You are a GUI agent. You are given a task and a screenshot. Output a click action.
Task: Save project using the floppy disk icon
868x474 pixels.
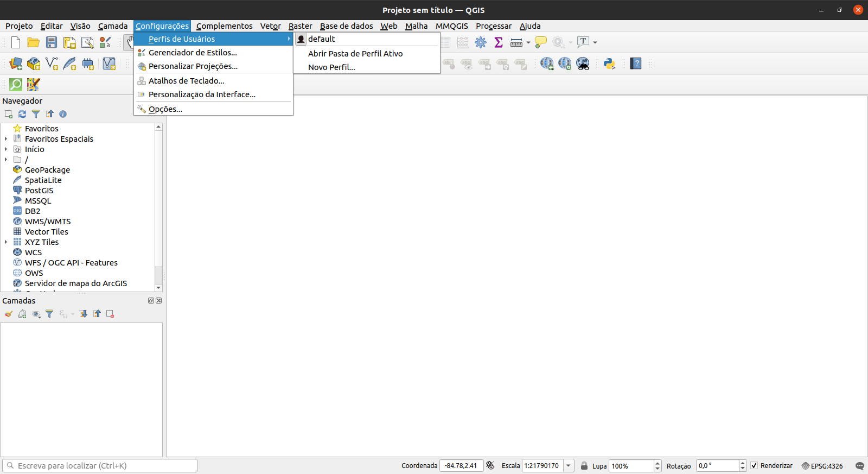(52, 42)
